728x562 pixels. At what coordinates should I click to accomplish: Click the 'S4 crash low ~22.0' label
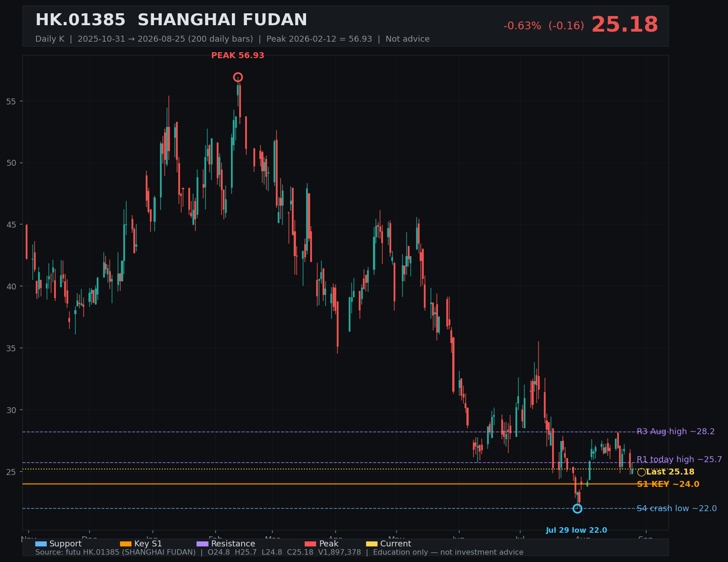coord(677,508)
